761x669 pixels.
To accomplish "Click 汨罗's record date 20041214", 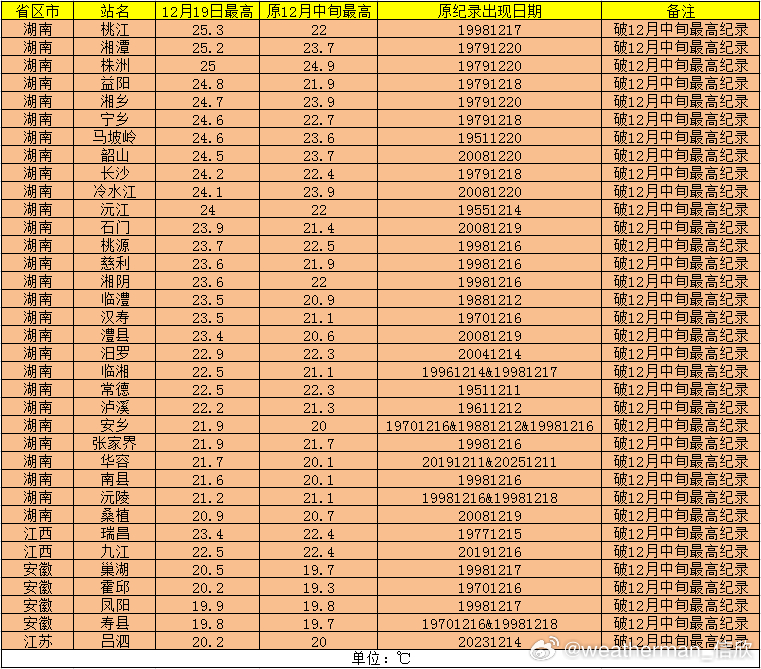I will (490, 354).
